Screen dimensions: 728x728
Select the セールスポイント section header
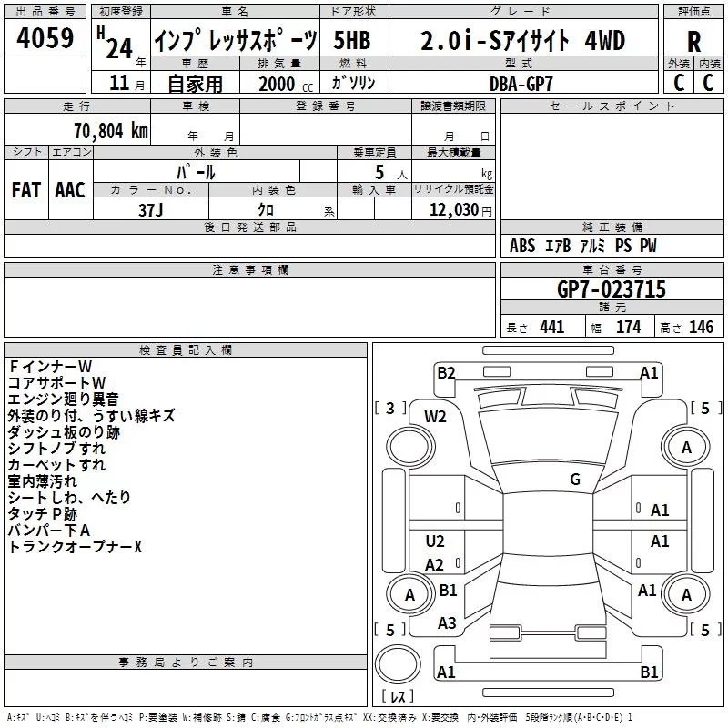(612, 106)
